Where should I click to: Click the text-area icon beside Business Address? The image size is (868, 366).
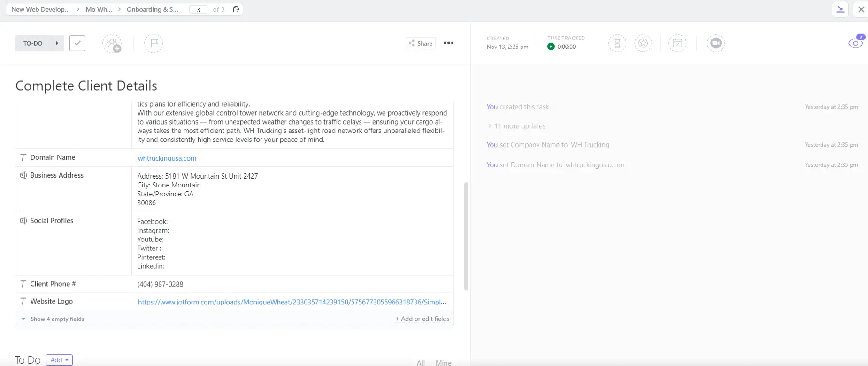point(23,175)
